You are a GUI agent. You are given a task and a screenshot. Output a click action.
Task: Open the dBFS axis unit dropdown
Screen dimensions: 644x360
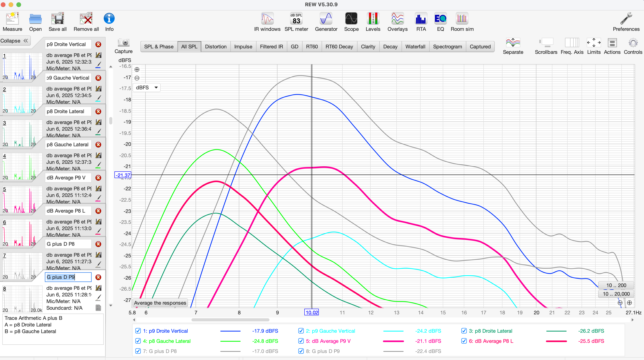pos(147,88)
